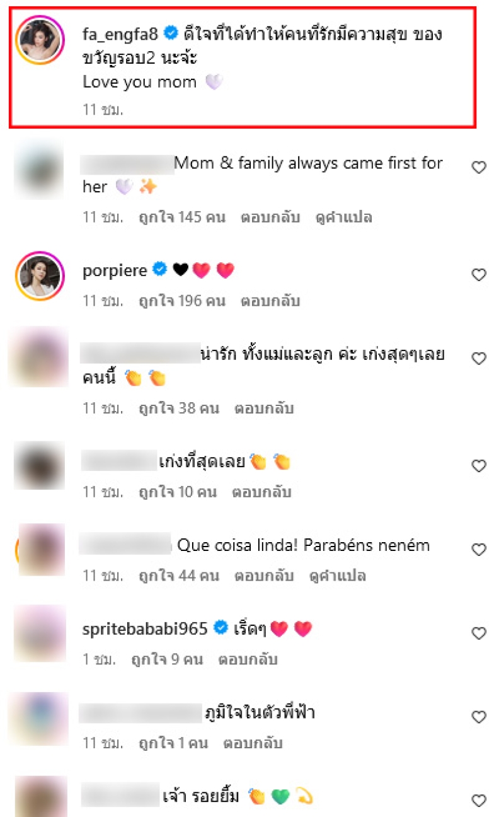
Task: Open the porpiere username link
Action: click(x=115, y=271)
